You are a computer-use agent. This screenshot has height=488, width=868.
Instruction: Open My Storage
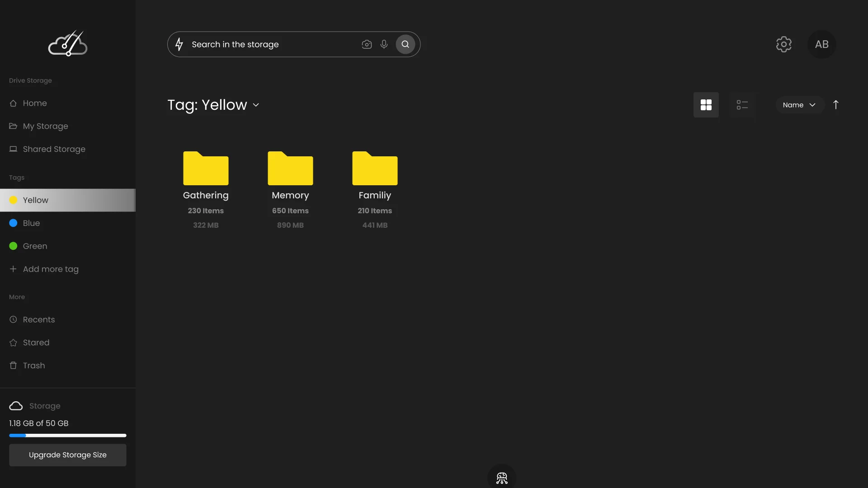pos(68,126)
